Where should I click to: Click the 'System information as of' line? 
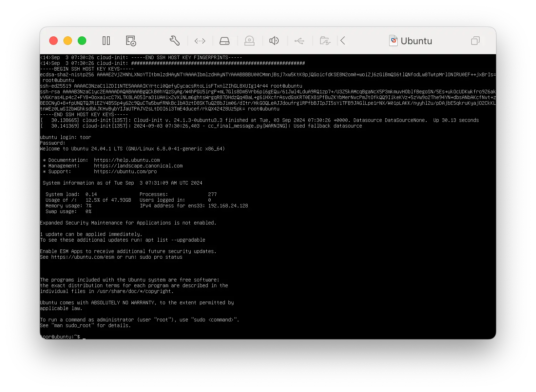click(x=123, y=183)
